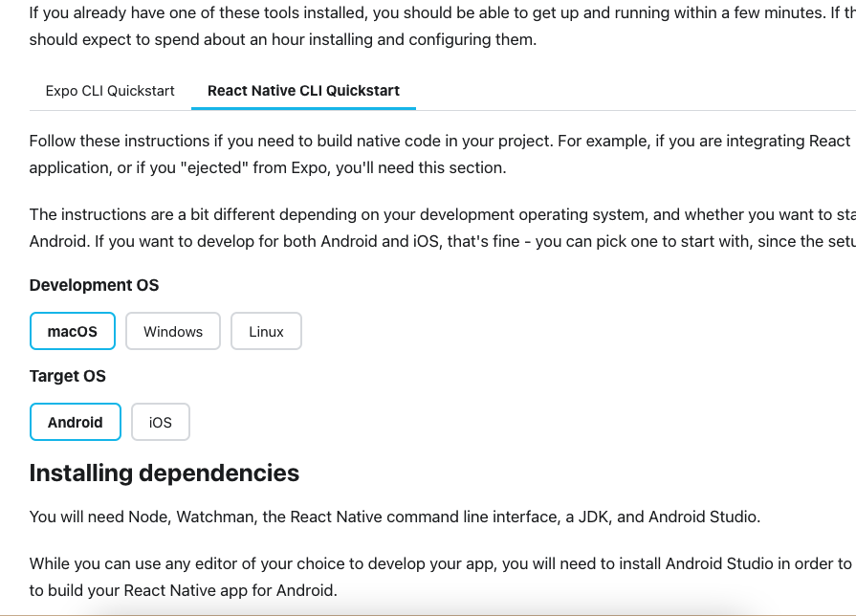Click the top paragraph starting 'If you already have'
856x616 pixels.
pyautogui.click(x=383, y=13)
